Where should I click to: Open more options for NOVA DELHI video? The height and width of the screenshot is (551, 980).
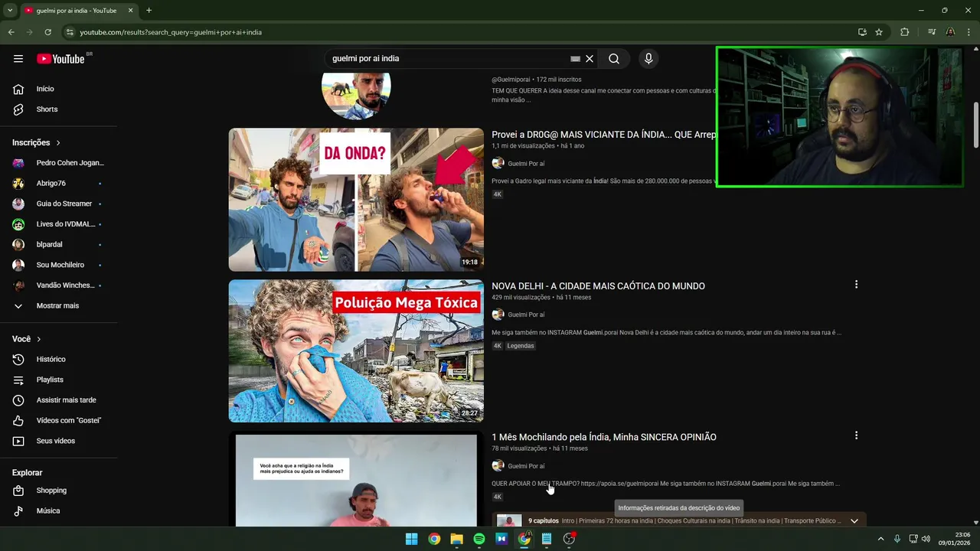(856, 285)
